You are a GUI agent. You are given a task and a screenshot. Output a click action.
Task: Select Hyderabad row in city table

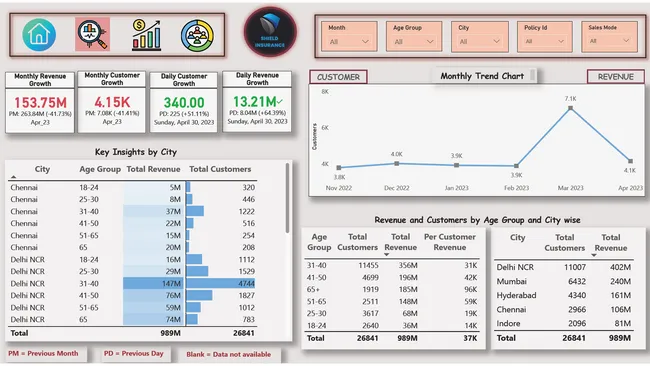(x=564, y=296)
